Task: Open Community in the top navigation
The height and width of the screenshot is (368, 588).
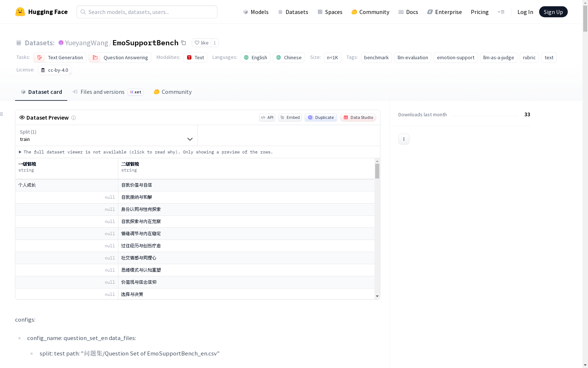Action: (370, 12)
